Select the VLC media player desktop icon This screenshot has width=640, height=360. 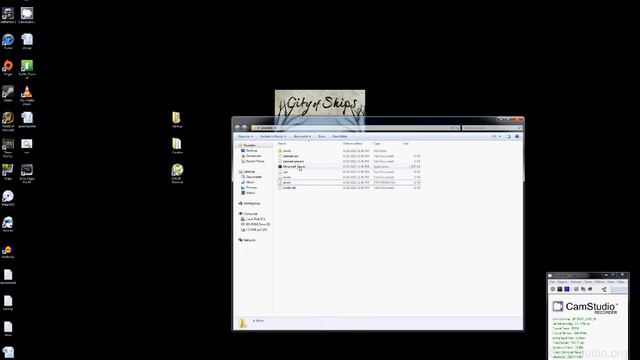27,96
